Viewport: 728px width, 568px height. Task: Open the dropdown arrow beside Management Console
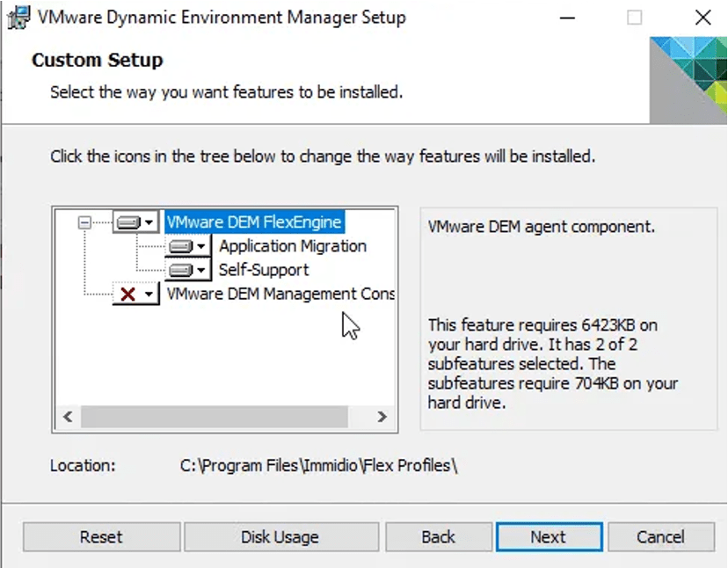click(149, 294)
